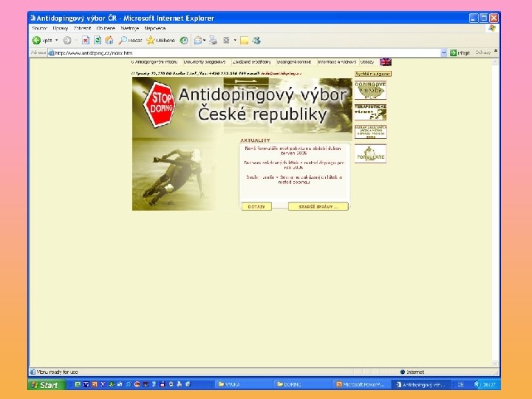Open the Dopingové případy thumbnail
The image size is (532, 399).
point(370,90)
